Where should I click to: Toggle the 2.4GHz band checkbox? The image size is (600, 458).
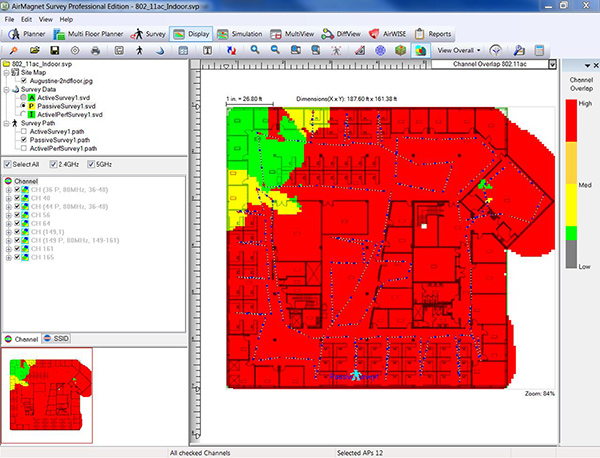click(x=51, y=165)
